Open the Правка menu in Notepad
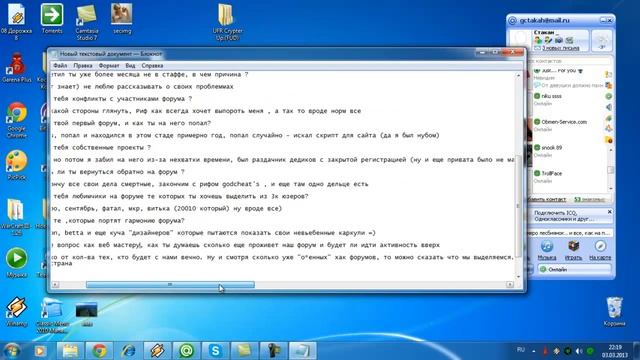This screenshot has width=640, height=360. (x=83, y=65)
